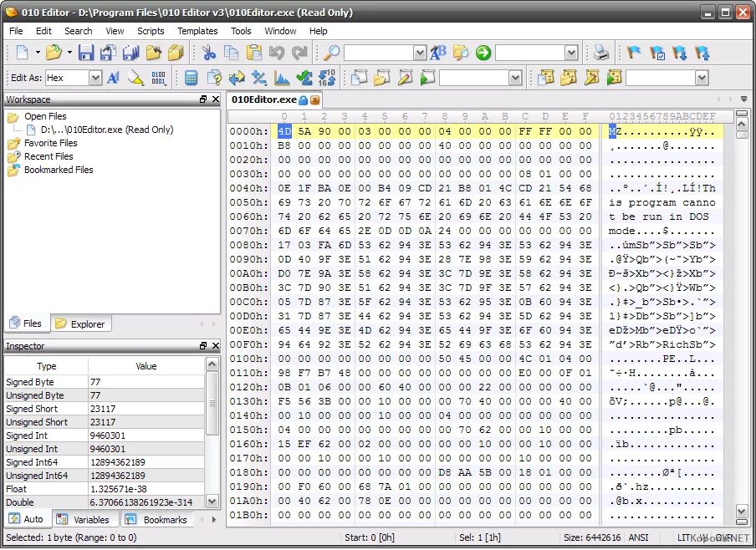This screenshot has width=756, height=550.
Task: Click the Paste icon
Action: (x=253, y=53)
